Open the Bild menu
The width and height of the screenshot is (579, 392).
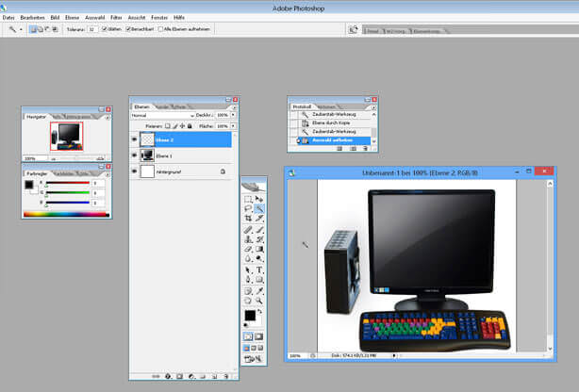point(55,17)
